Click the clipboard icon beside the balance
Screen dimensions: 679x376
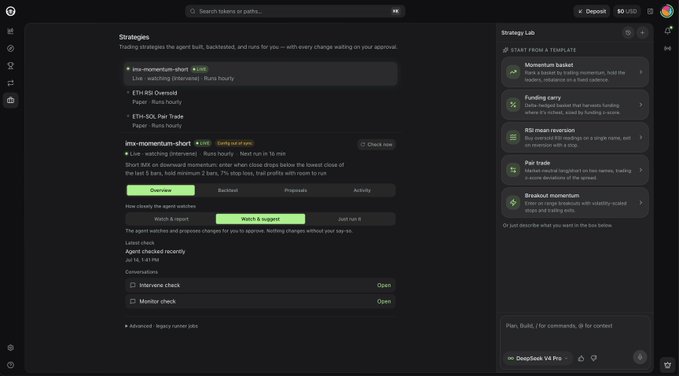pyautogui.click(x=650, y=11)
